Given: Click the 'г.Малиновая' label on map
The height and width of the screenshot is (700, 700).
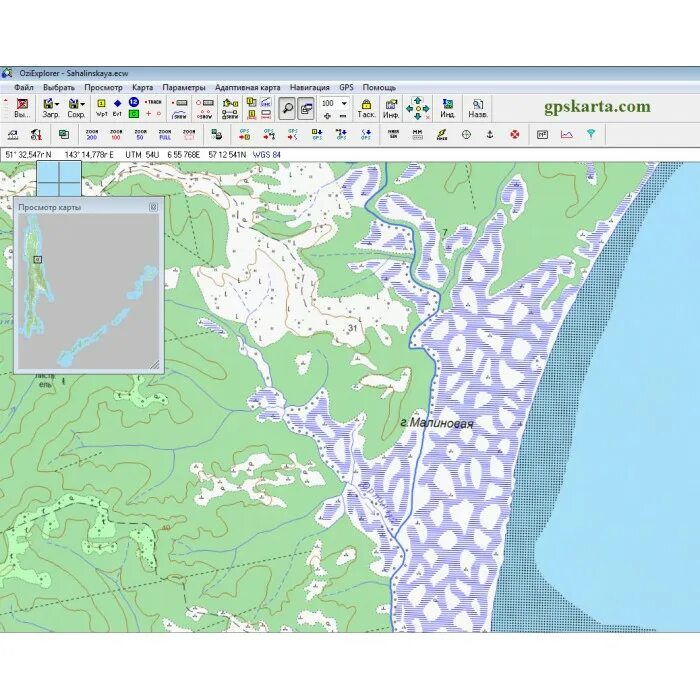Looking at the screenshot, I should [x=437, y=423].
